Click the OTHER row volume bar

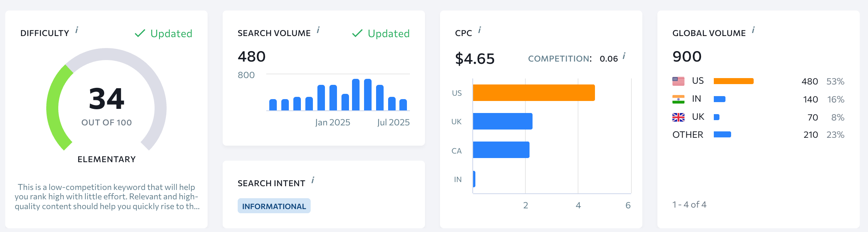[x=722, y=134]
